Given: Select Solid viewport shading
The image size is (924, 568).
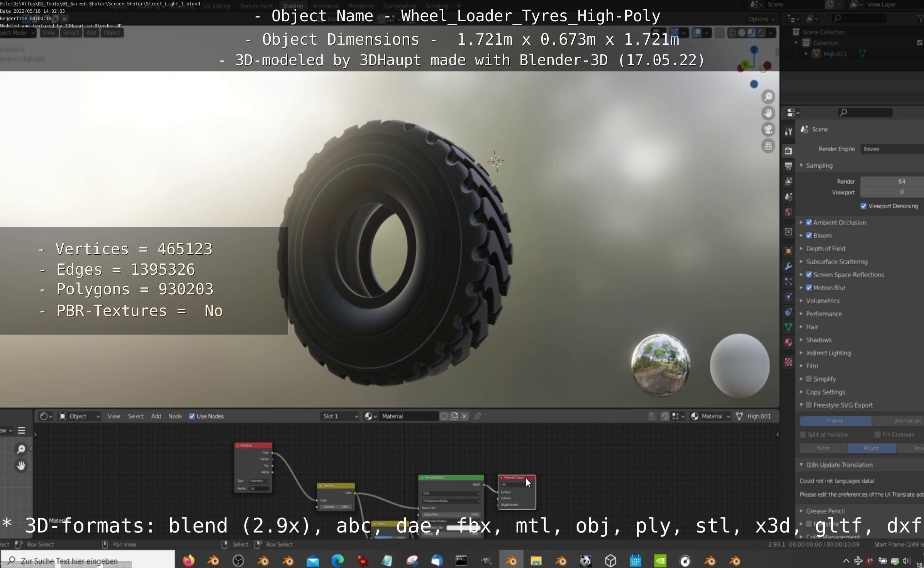Looking at the screenshot, I should [x=742, y=33].
